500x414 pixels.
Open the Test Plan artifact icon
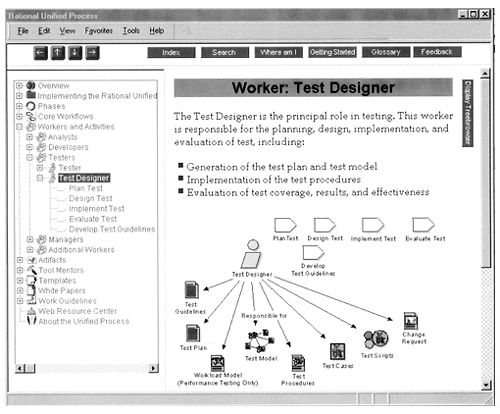193,333
